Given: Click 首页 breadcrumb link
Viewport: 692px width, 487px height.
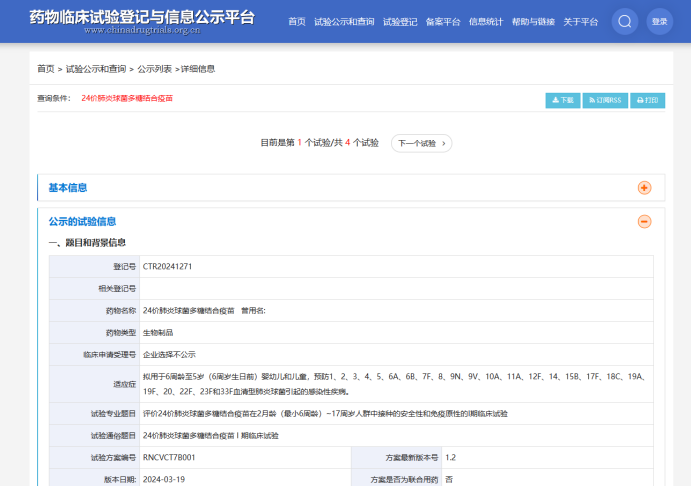Looking at the screenshot, I should coord(45,69).
